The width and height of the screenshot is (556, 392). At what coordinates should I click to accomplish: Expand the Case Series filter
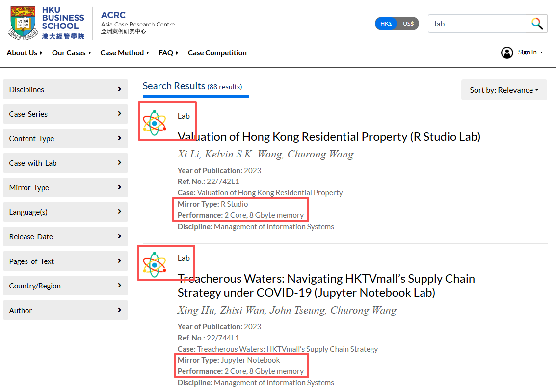point(66,114)
